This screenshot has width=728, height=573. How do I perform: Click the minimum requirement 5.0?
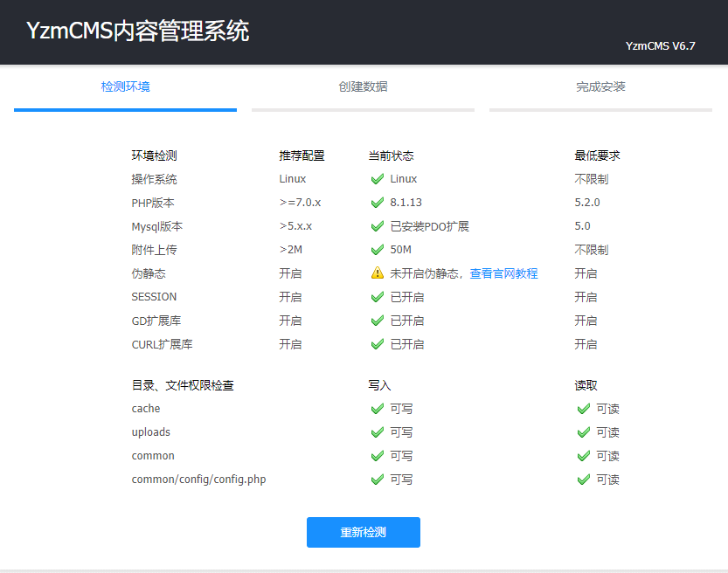click(582, 226)
